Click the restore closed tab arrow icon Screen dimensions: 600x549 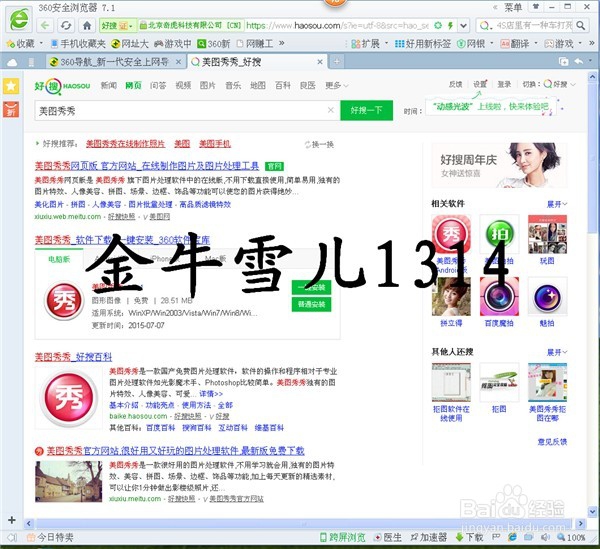point(579,61)
